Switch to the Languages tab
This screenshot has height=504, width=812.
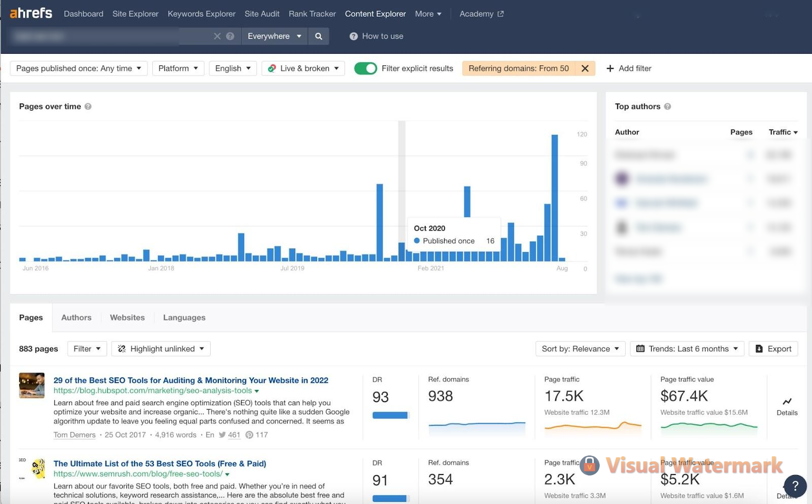tap(184, 317)
